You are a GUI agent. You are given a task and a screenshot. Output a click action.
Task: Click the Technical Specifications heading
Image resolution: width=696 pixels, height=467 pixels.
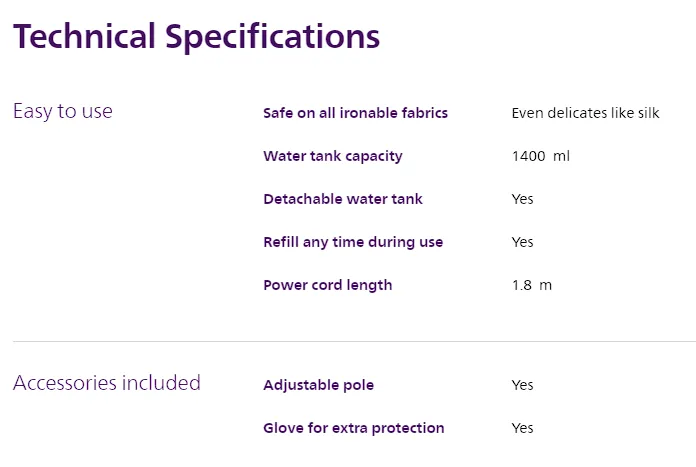[196, 37]
